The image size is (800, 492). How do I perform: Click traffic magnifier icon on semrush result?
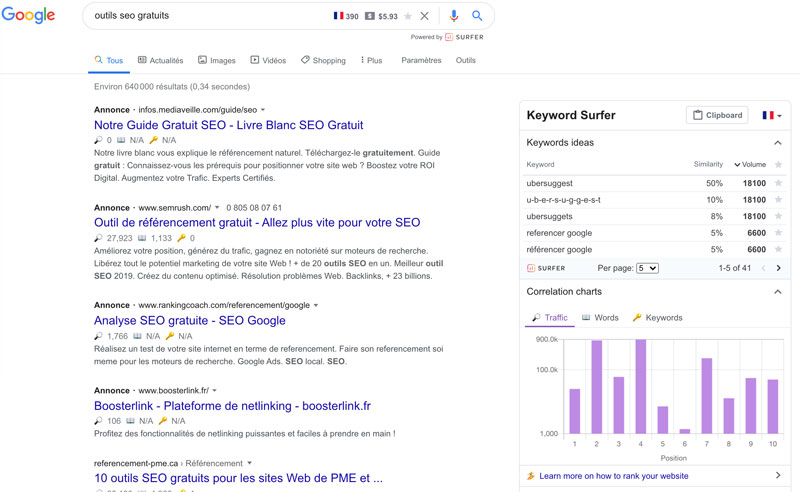[98, 238]
